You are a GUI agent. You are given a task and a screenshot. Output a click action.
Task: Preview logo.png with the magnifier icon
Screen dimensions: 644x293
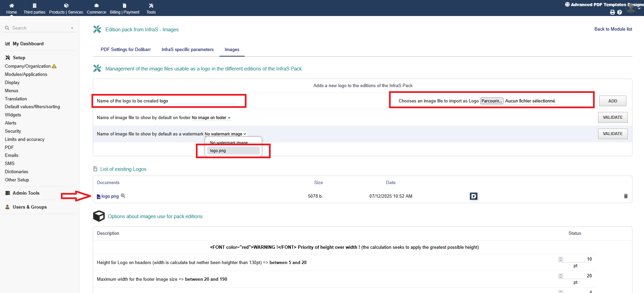(x=123, y=196)
